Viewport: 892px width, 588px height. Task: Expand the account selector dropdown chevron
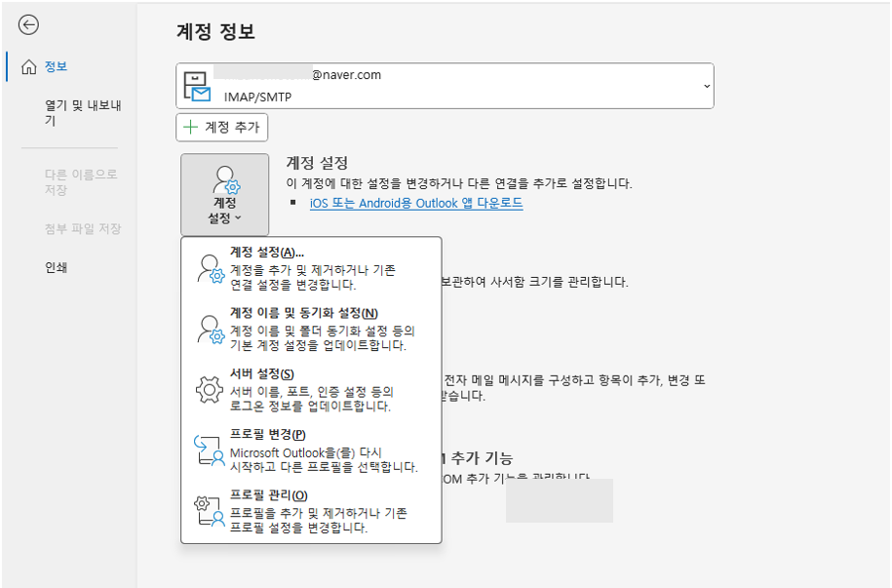click(705, 86)
